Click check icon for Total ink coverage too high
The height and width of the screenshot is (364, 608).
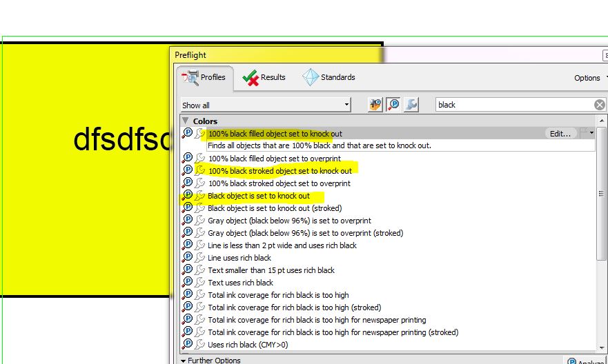point(187,294)
